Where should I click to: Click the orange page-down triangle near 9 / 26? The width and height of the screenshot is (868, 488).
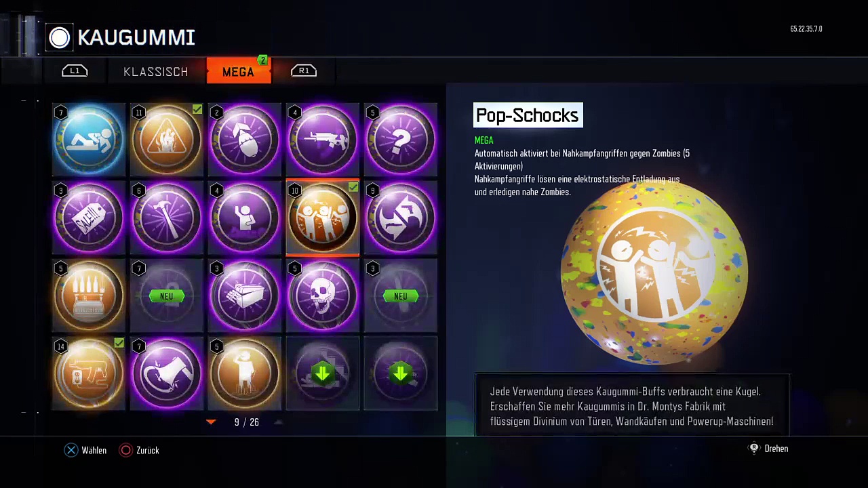click(211, 422)
